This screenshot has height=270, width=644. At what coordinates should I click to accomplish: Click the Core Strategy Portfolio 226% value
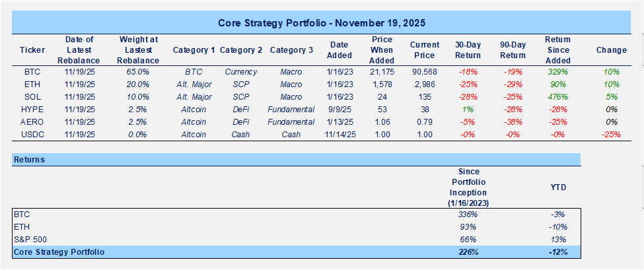click(468, 252)
